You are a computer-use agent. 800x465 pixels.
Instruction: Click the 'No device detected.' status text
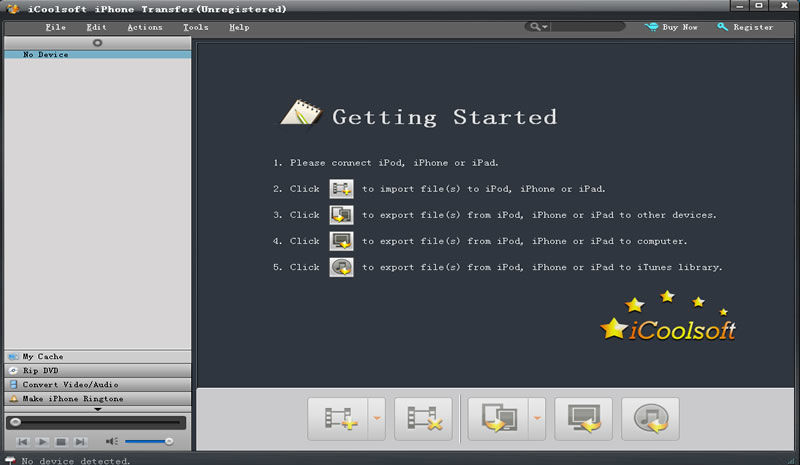coord(76,461)
